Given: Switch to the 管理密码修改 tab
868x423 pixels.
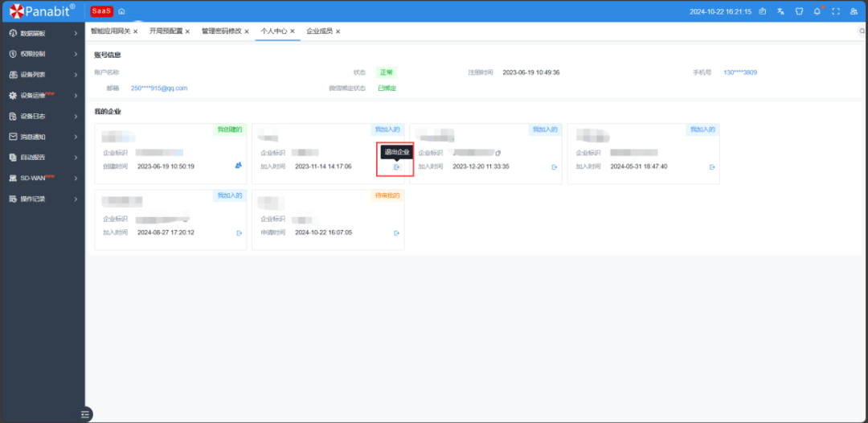Looking at the screenshot, I should click(222, 31).
